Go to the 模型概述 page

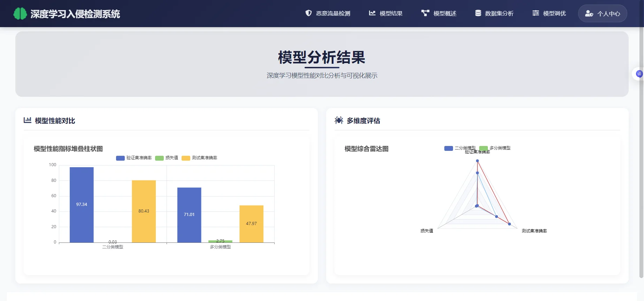(439, 13)
